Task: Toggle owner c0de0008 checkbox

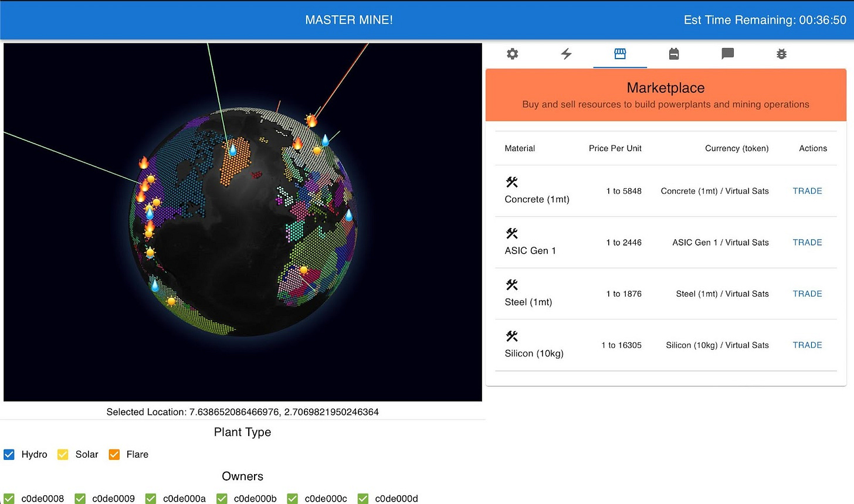Action: point(9,499)
